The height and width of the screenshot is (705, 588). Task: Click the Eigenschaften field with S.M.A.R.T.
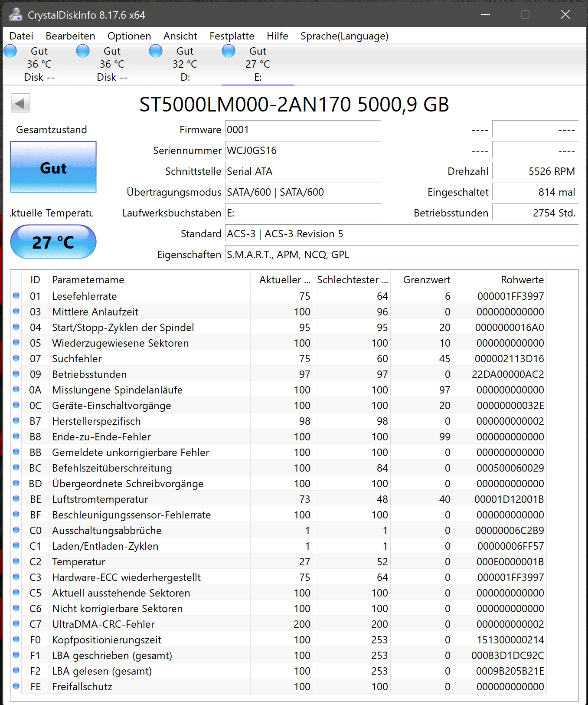[402, 255]
